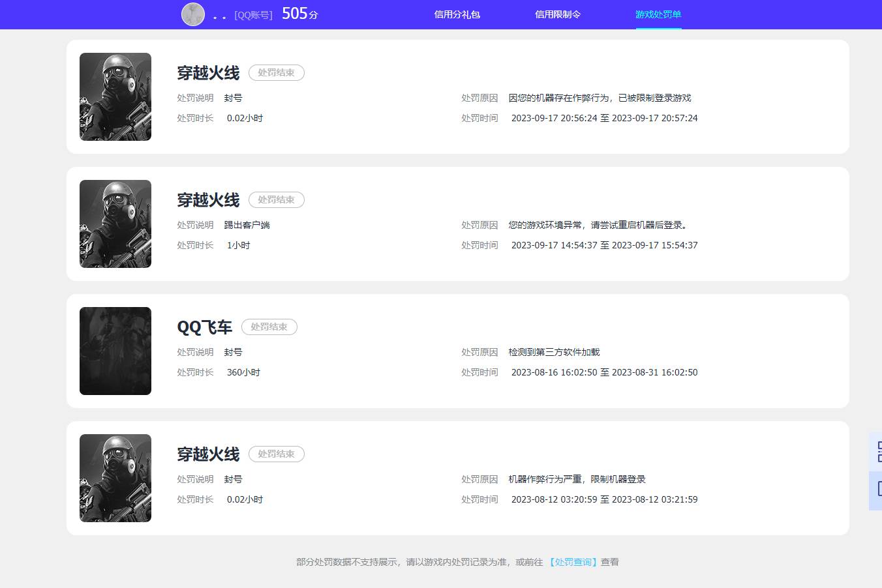Click the lower floating side icon at right edge
This screenshot has width=882, height=588.
875,490
